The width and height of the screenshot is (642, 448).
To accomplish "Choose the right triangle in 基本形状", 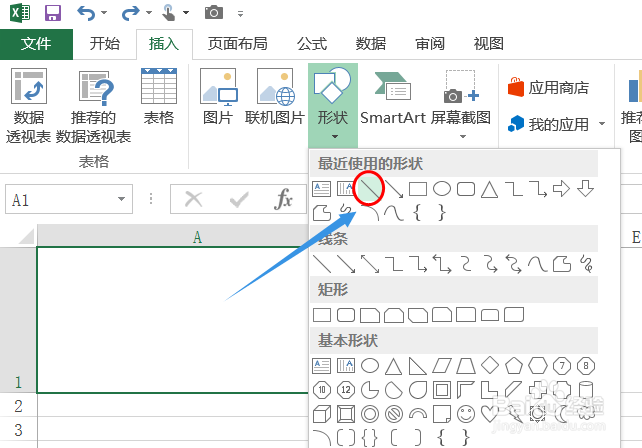I will tap(418, 366).
